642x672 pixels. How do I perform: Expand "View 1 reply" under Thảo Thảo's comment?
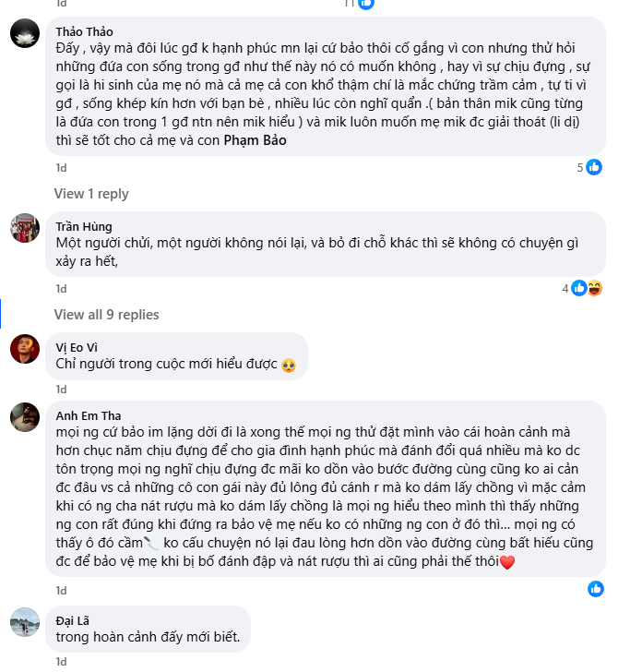91,194
